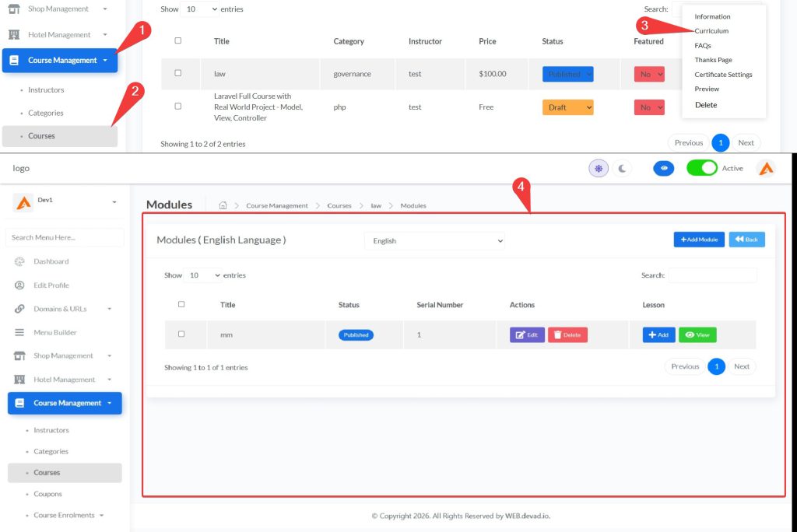Click the home icon in breadcrumb
Viewport: 797px width, 532px height.
[223, 205]
